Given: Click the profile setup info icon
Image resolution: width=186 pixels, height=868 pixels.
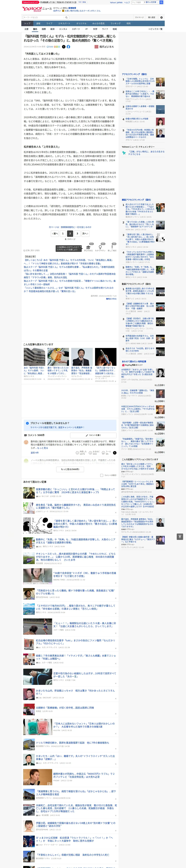Looking at the screenshot, I should pyautogui.click(x=27, y=423).
